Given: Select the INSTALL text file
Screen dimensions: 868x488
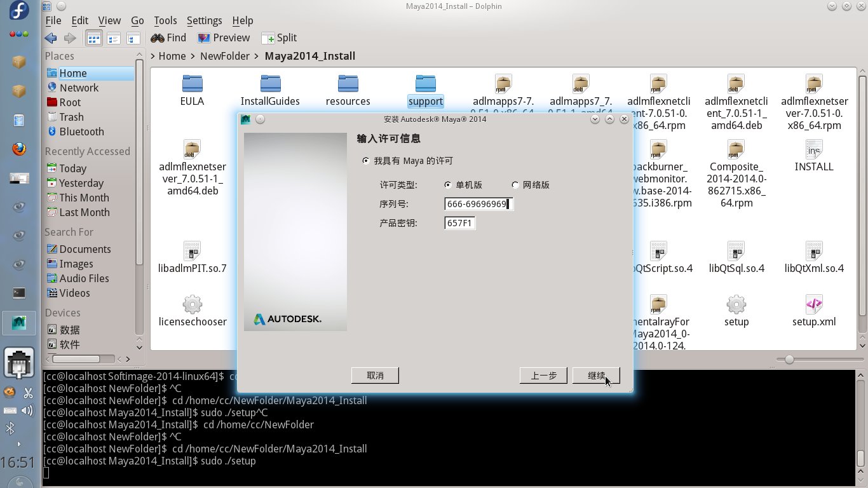Looking at the screenshot, I should 814,156.
